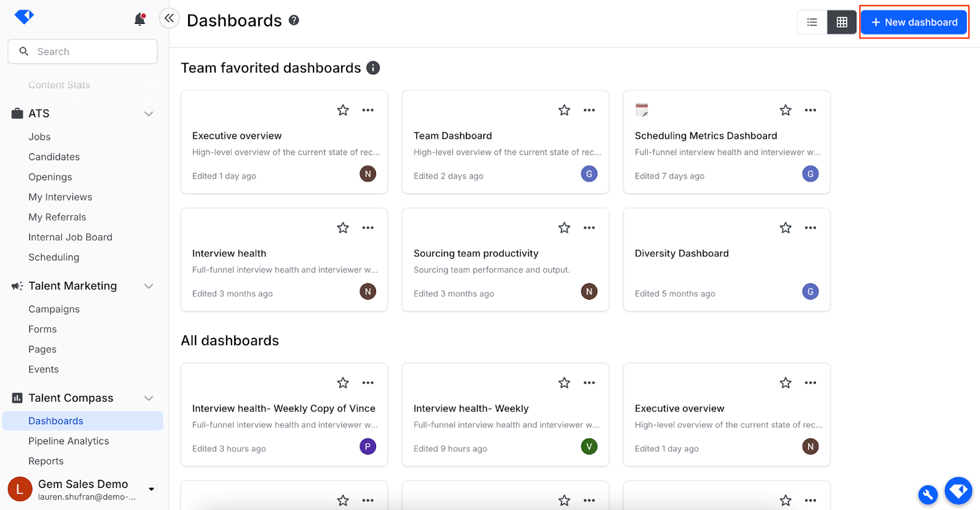Open more options for Sourcing team productivity
This screenshot has width=980, height=510.
(x=589, y=228)
